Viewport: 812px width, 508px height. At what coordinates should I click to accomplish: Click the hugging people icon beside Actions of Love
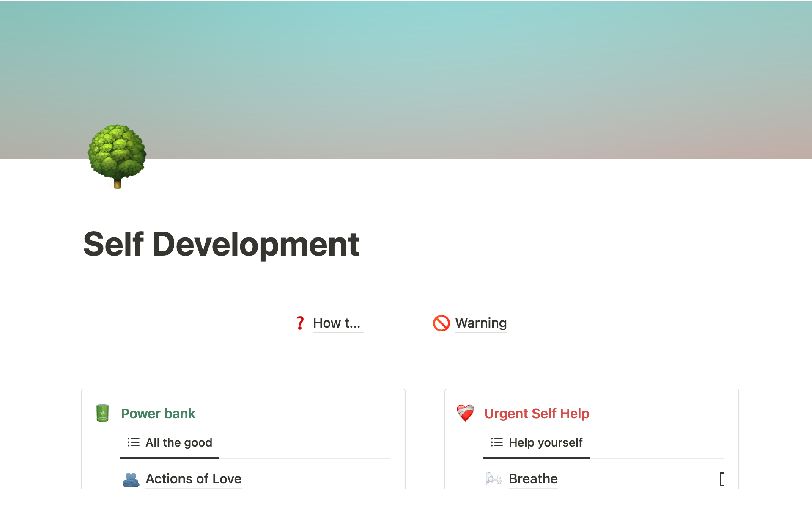(x=131, y=479)
